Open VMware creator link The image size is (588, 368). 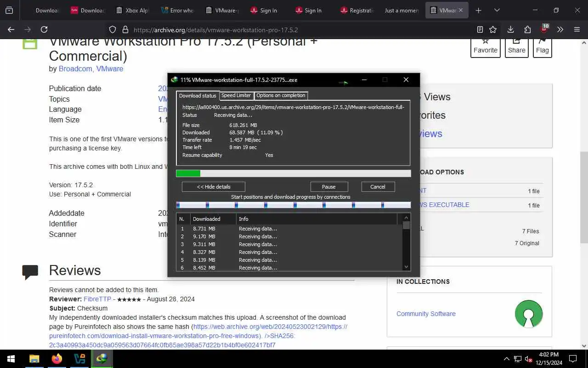(109, 69)
